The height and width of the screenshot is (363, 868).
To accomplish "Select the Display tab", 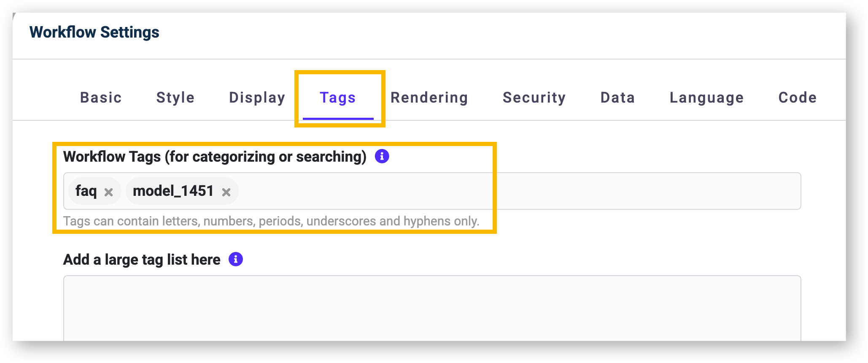I will [256, 98].
